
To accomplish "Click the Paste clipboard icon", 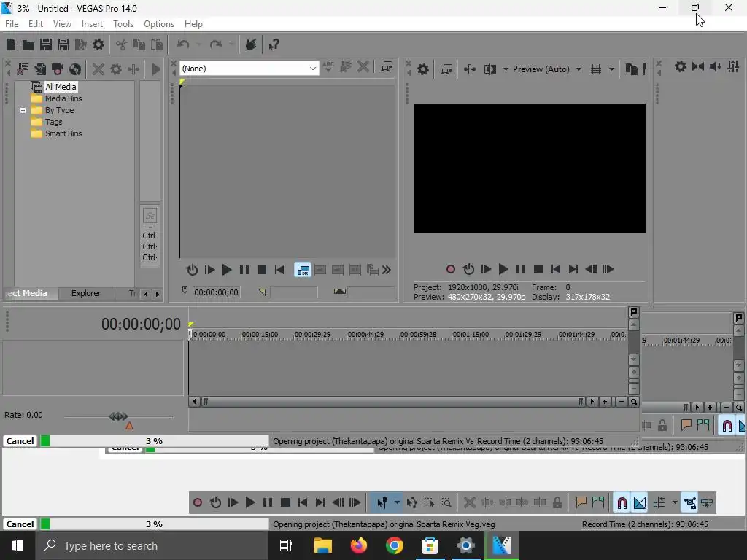I will tap(157, 44).
